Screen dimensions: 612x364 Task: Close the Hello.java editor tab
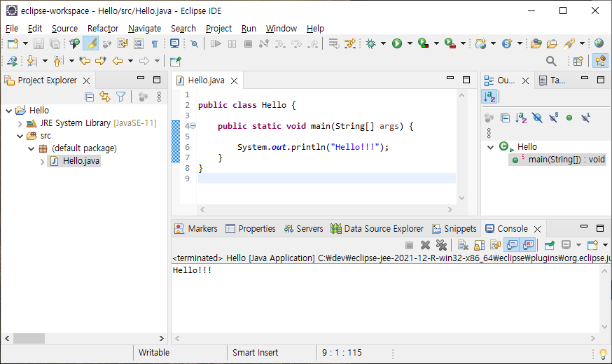234,80
